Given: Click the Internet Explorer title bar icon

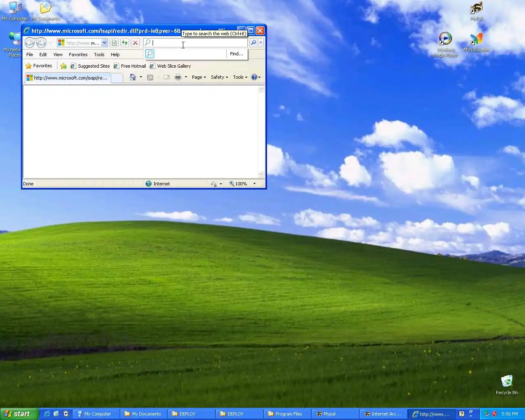Looking at the screenshot, I should coord(27,31).
